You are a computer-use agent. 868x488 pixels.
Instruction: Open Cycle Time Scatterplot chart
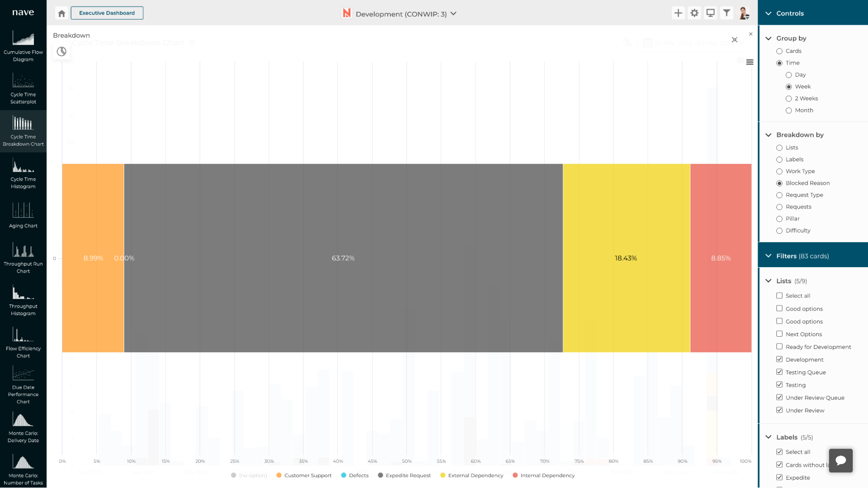coord(23,89)
